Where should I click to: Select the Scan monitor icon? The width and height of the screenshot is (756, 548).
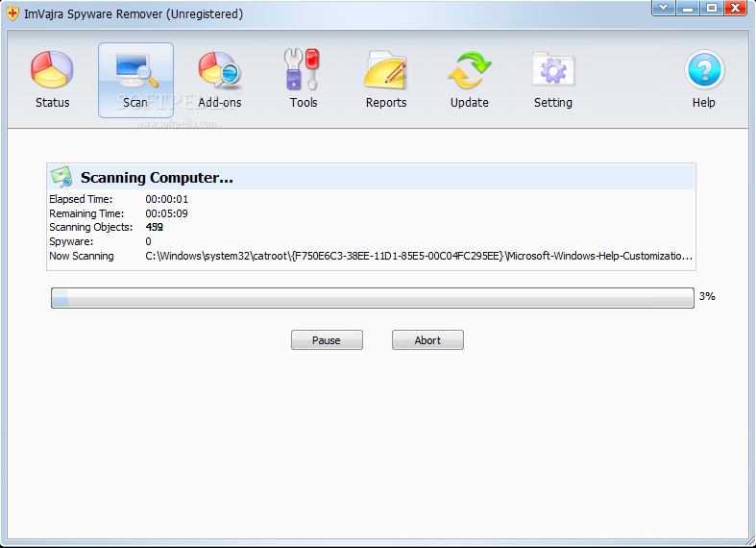click(x=136, y=71)
